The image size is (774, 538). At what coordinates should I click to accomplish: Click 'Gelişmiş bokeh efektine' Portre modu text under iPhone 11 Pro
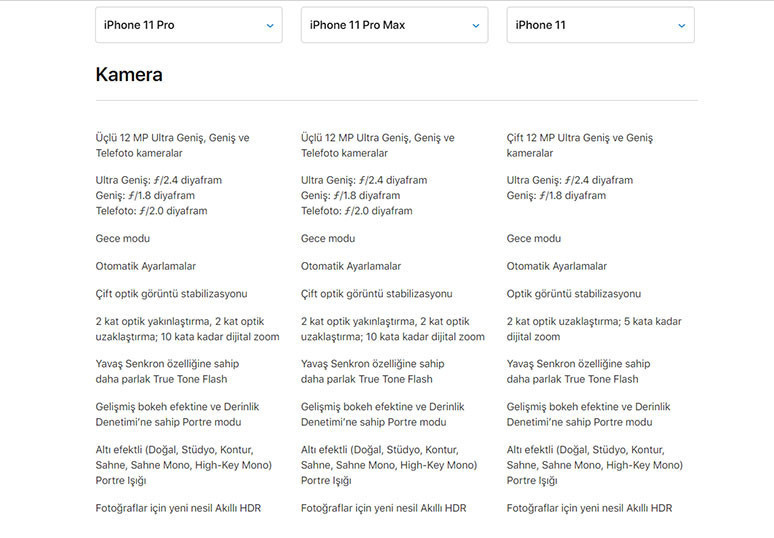click(x=177, y=415)
